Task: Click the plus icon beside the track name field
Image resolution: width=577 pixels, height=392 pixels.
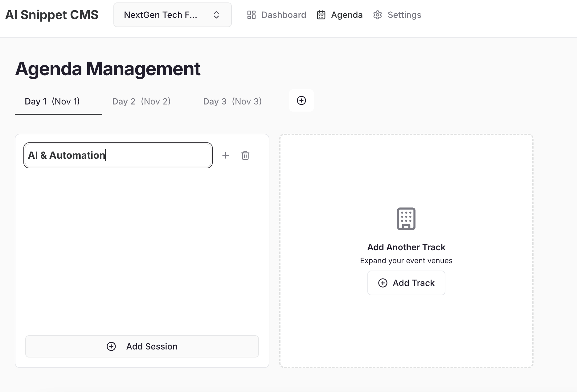Action: pos(226,155)
